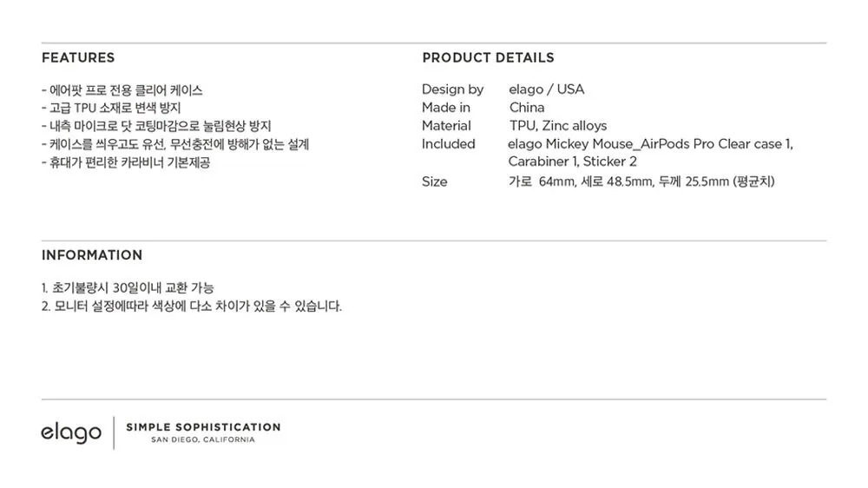Select the 'TPU, Zinc alloys' text
868x488 pixels.
pyautogui.click(x=558, y=126)
